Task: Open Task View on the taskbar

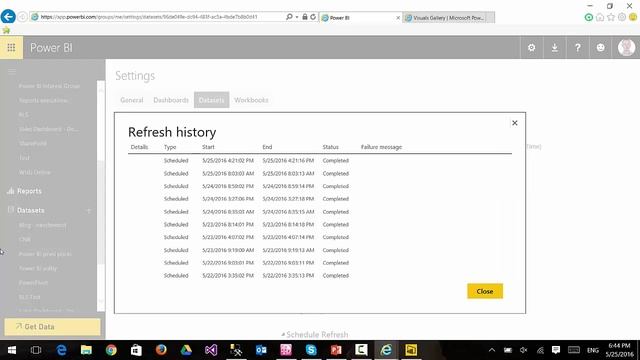Action: [x=36, y=350]
